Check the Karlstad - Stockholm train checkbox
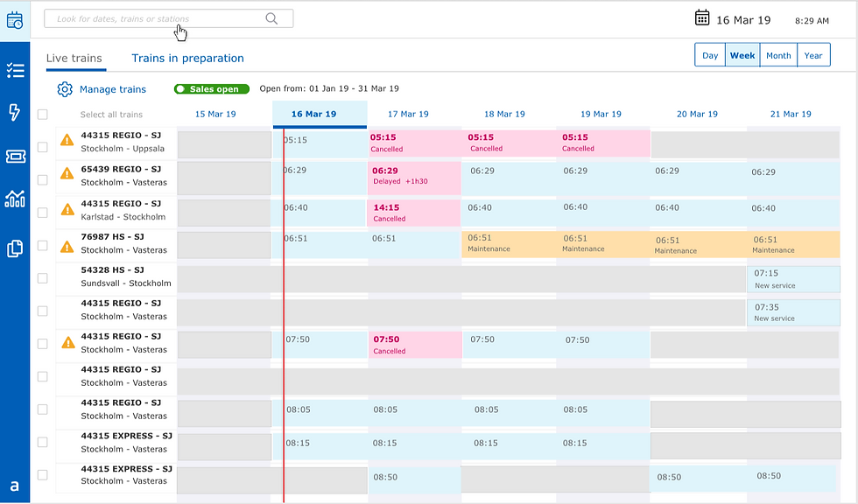 coord(43,213)
